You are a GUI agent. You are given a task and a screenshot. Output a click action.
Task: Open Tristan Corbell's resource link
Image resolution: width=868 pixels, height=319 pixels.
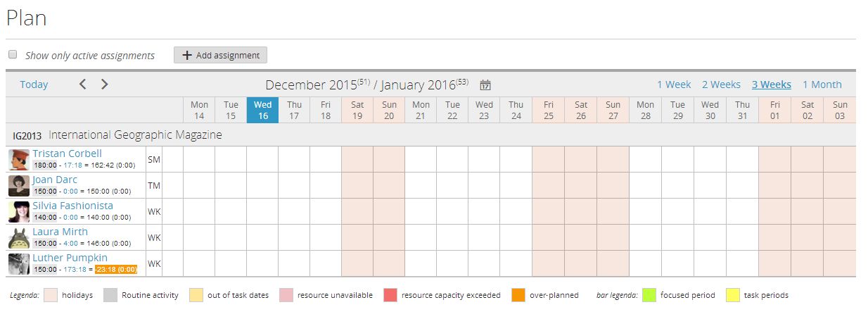pyautogui.click(x=67, y=154)
